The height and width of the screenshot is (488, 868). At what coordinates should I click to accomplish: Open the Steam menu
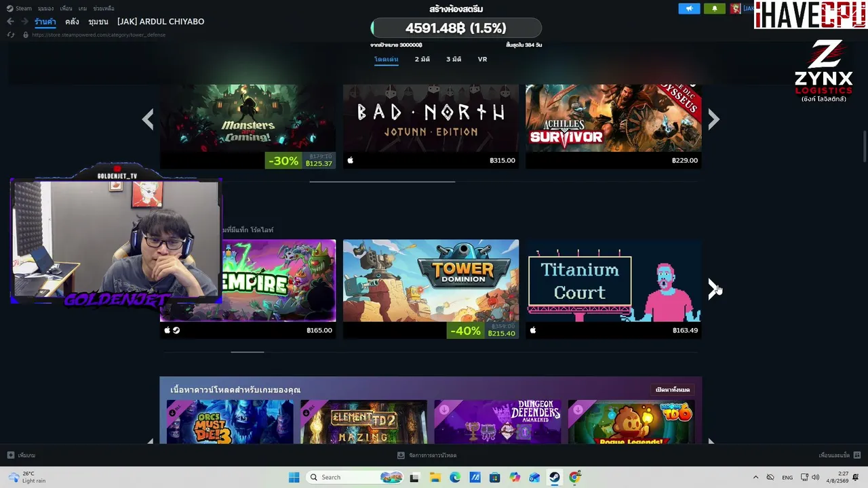pos(19,9)
